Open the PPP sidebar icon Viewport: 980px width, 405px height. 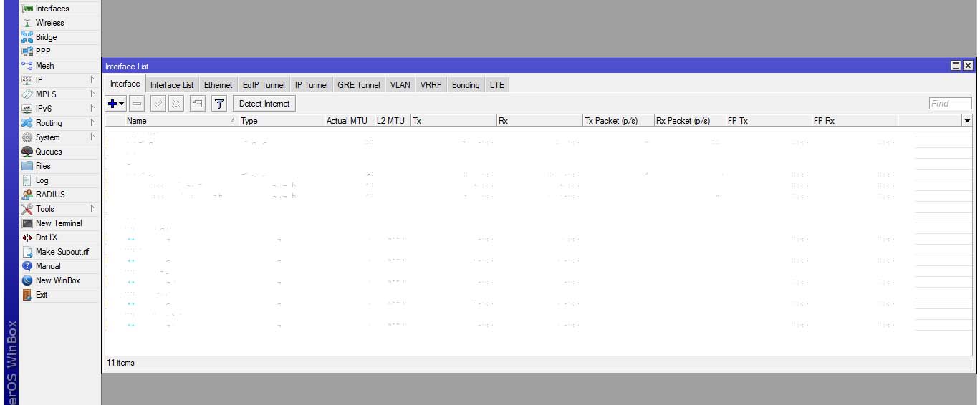pos(27,52)
